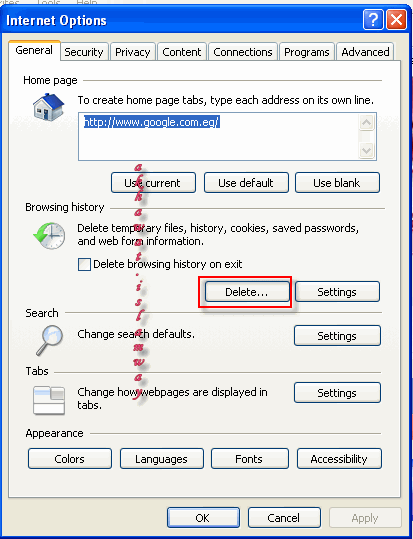Open the Fonts appearance dialog
This screenshot has height=539, width=413.
pos(250,459)
